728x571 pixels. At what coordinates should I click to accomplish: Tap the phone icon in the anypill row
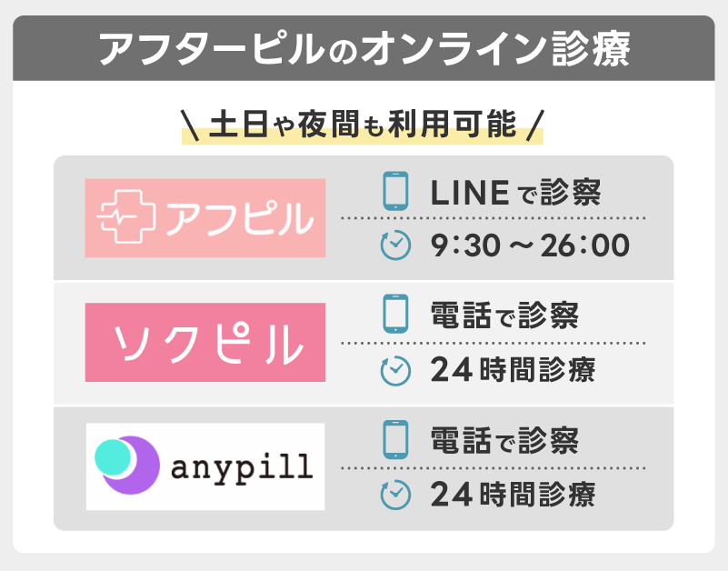tap(394, 440)
